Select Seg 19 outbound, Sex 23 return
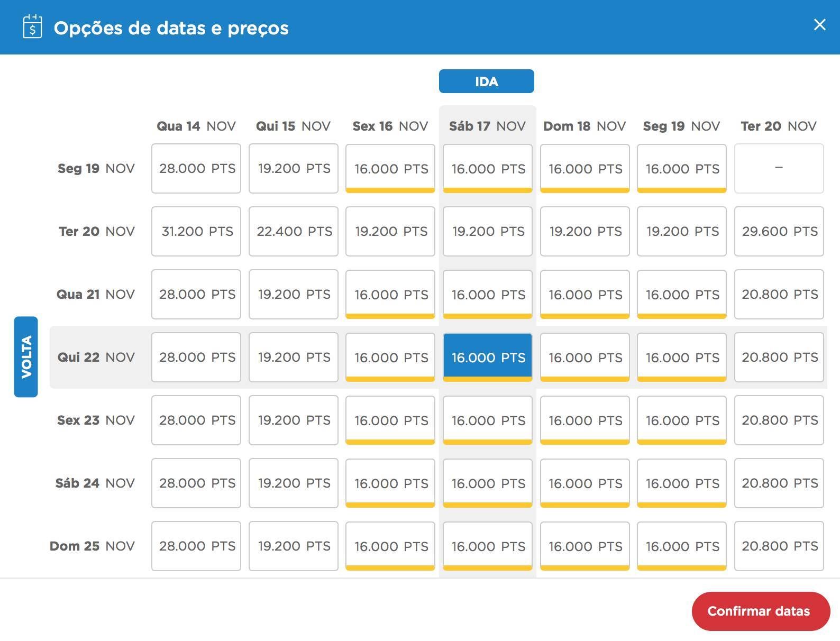The image size is (840, 641). click(x=682, y=420)
